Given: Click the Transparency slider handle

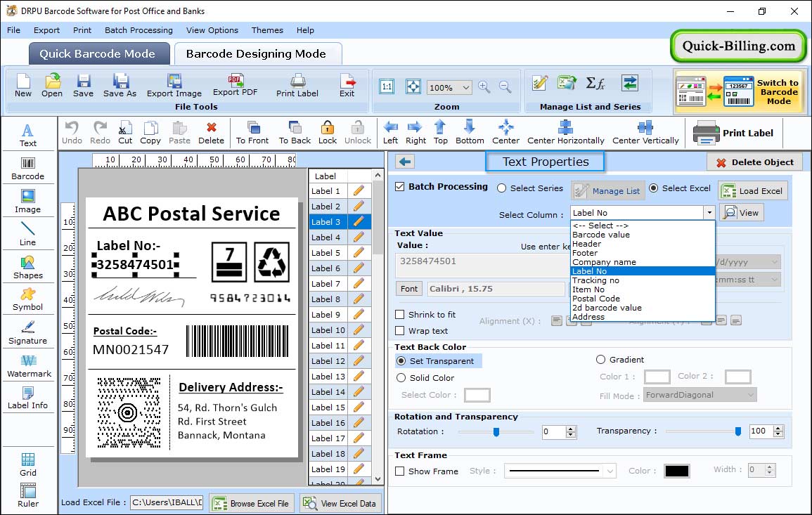Looking at the screenshot, I should [738, 431].
